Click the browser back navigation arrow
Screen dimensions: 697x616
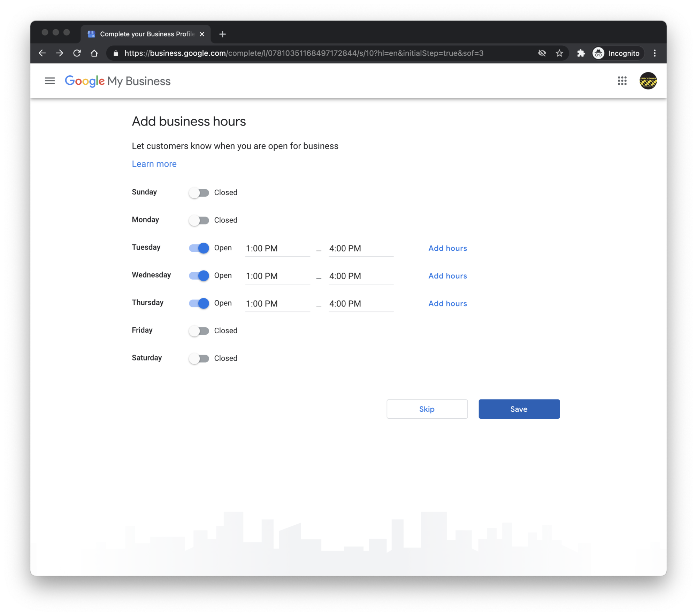pos(42,53)
